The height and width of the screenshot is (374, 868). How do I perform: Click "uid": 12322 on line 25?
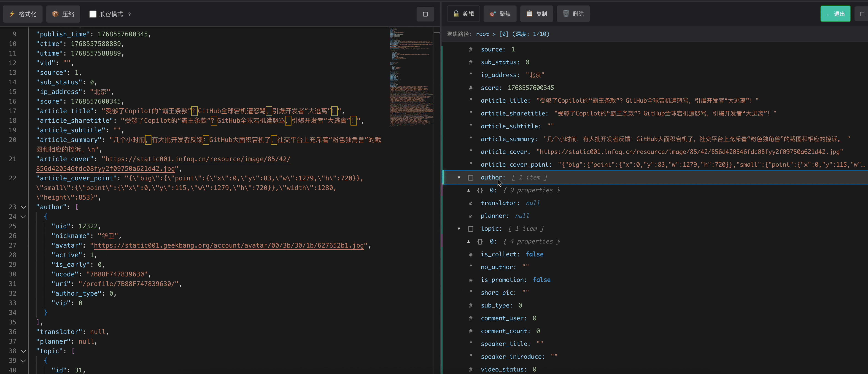click(x=76, y=226)
